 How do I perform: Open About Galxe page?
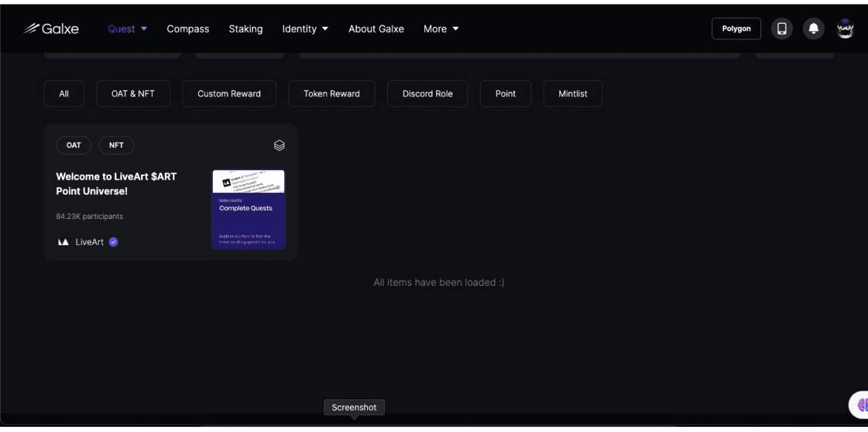(x=376, y=29)
